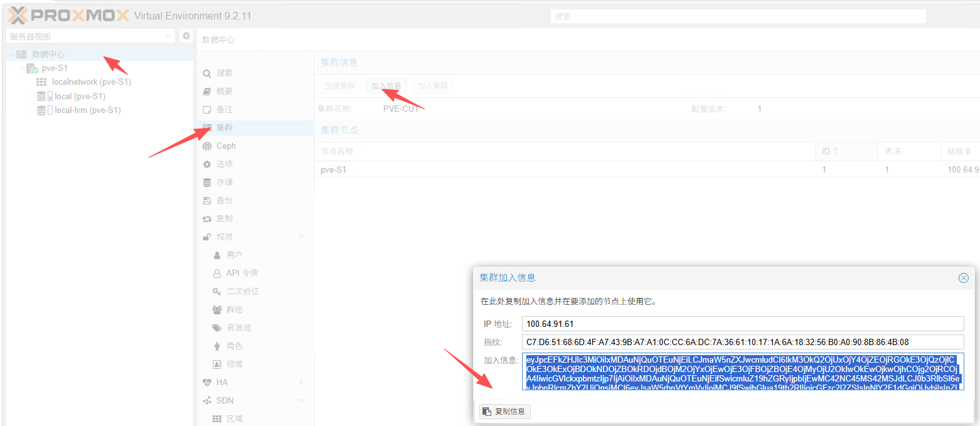The image size is (980, 426).
Task: Open the HA menu item
Action: click(222, 383)
